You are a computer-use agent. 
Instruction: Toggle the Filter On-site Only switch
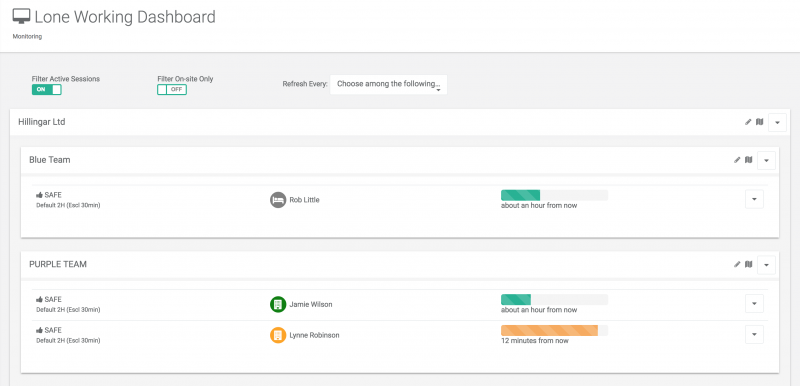[x=172, y=90]
